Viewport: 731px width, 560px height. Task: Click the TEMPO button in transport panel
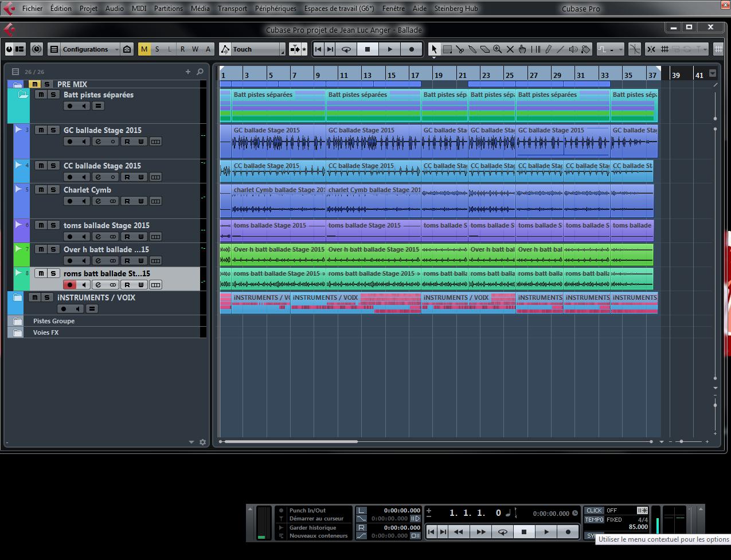point(594,519)
